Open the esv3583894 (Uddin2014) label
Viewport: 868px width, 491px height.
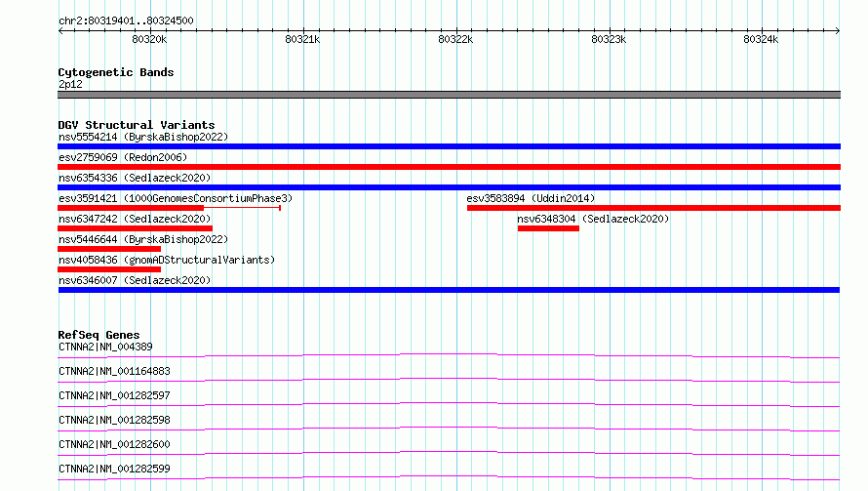tap(531, 198)
